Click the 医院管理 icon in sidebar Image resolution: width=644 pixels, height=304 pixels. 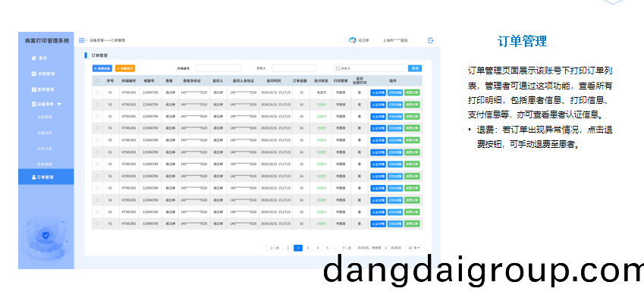pos(33,88)
